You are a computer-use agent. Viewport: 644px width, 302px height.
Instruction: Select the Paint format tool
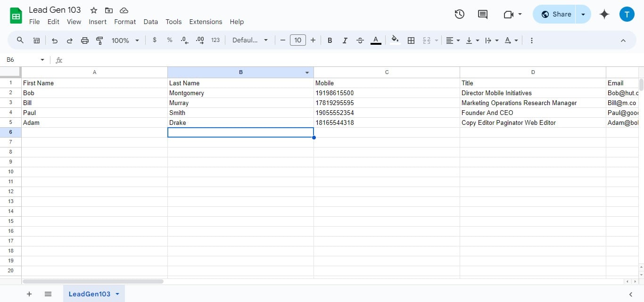[99, 40]
